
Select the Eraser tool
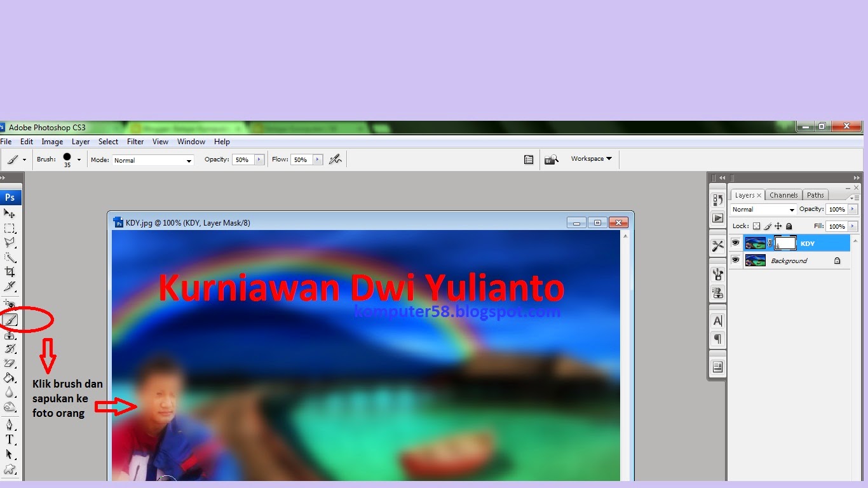click(x=11, y=364)
